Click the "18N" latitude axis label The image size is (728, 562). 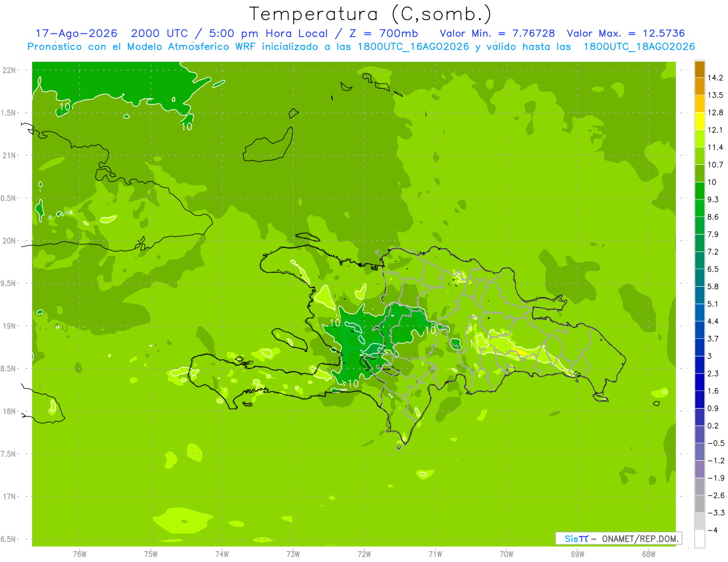[x=9, y=411]
